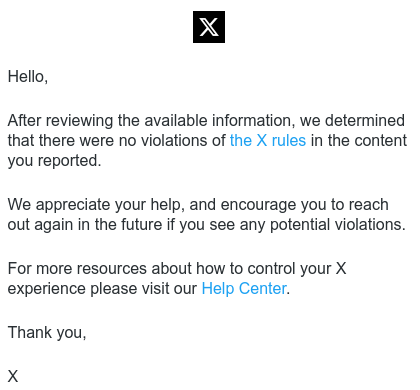Click the "Thank you," closing line

[x=47, y=333]
